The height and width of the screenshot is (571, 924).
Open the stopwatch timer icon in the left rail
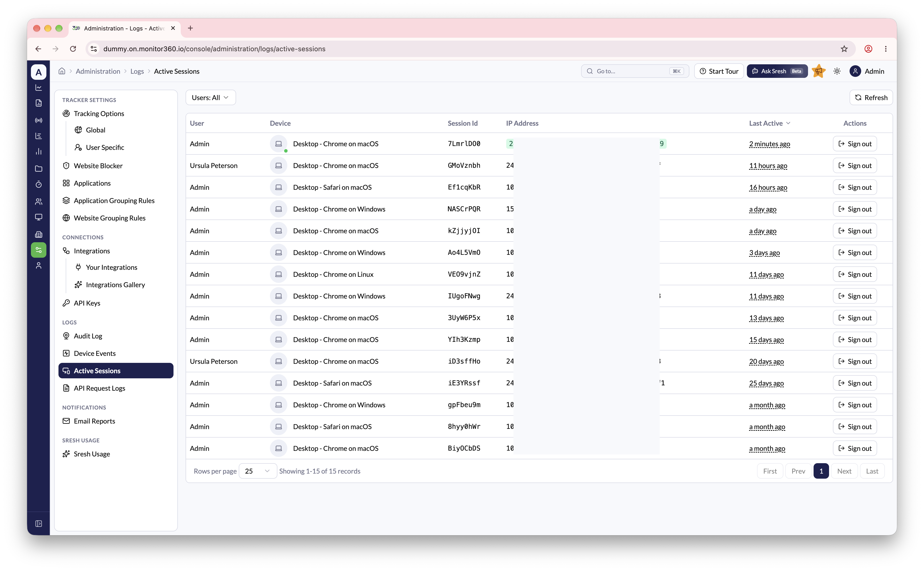tap(38, 184)
